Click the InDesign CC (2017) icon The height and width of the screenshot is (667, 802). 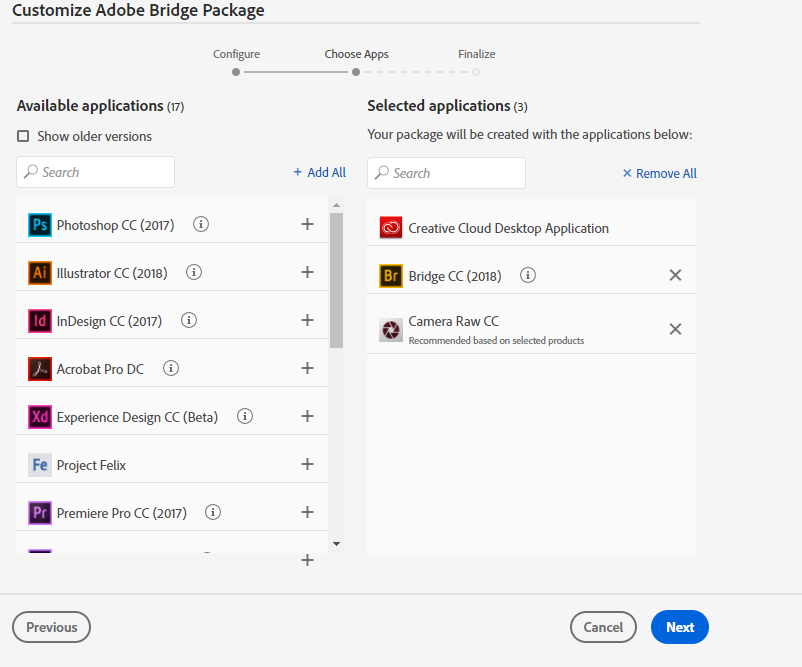[x=39, y=320]
